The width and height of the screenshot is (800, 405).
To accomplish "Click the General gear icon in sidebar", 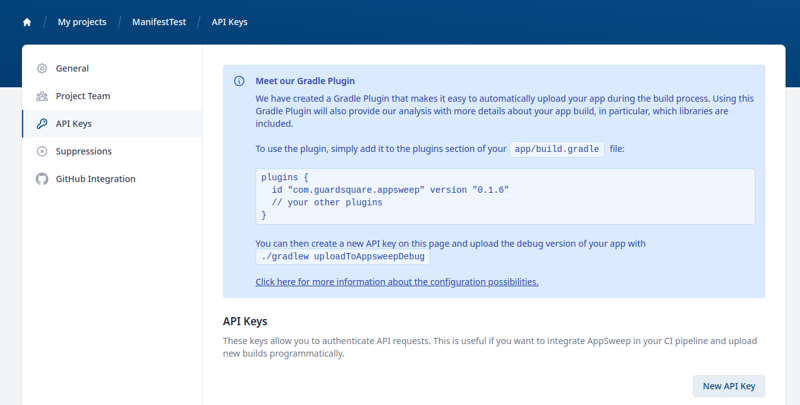I will click(x=42, y=68).
